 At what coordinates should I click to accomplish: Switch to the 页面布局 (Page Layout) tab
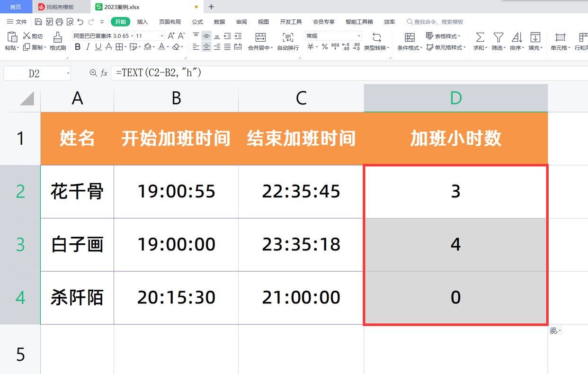click(x=170, y=22)
